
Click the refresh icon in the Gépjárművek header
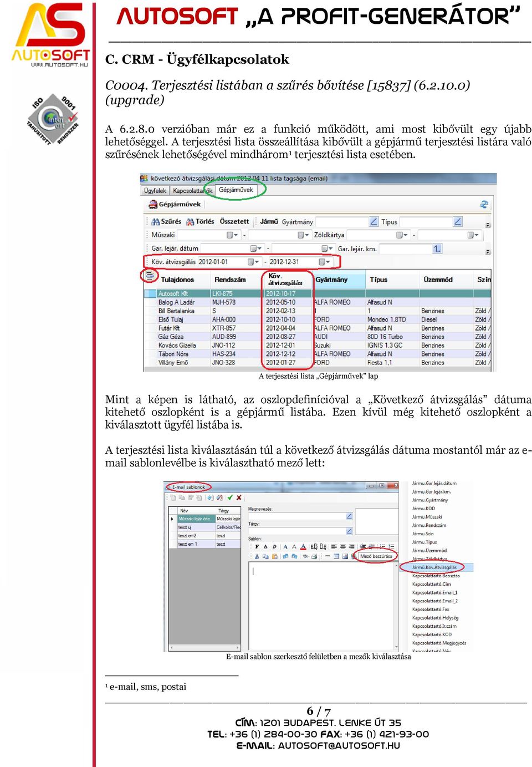[x=484, y=205]
